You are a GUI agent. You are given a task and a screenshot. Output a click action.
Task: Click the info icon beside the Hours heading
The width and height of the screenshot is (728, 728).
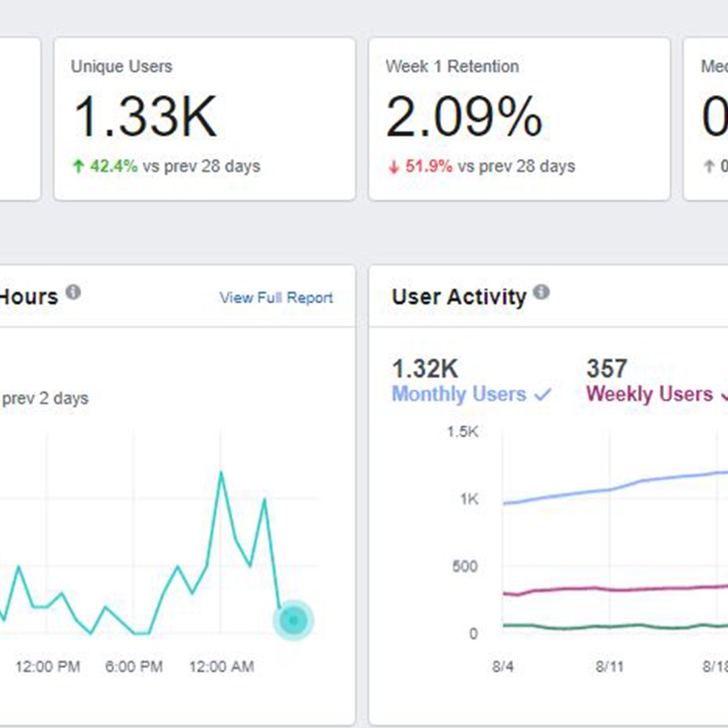(x=73, y=293)
